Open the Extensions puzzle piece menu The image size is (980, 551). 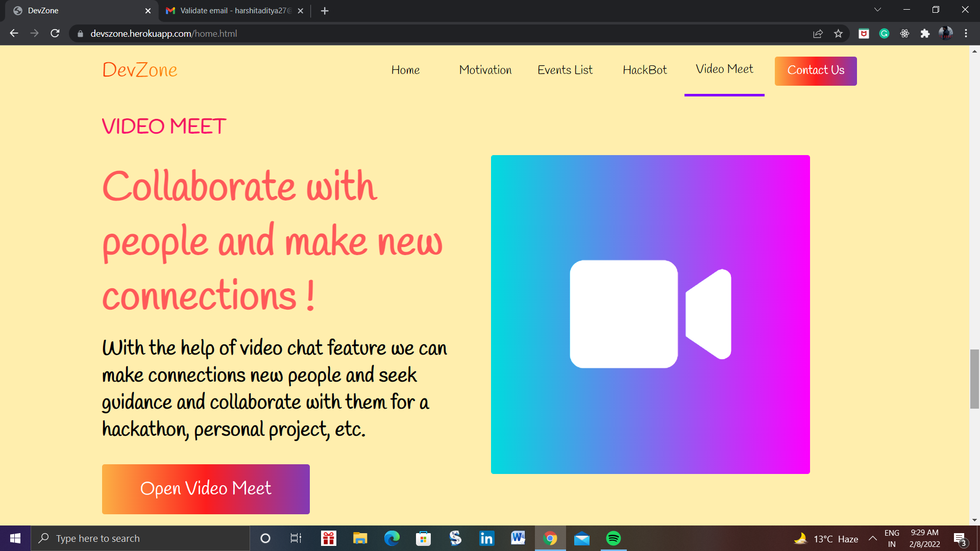pos(925,34)
